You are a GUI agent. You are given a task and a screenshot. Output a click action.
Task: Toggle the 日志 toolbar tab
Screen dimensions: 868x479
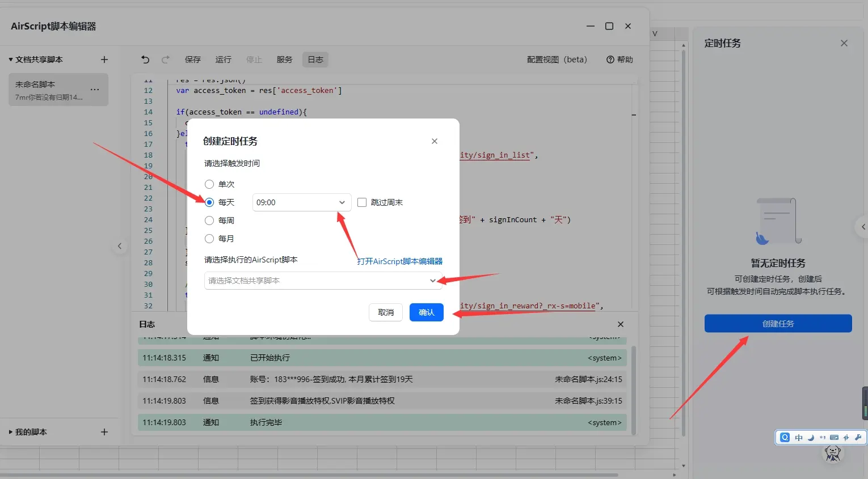tap(315, 60)
